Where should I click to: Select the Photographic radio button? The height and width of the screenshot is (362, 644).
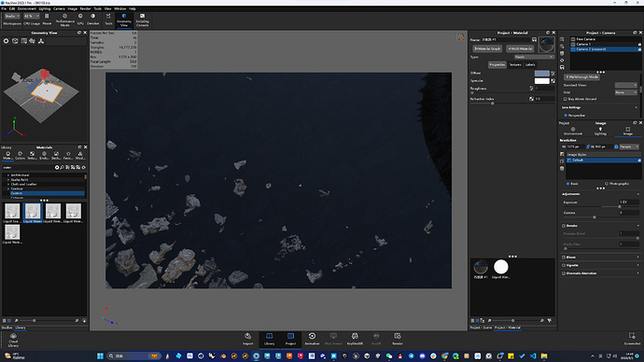click(x=607, y=184)
